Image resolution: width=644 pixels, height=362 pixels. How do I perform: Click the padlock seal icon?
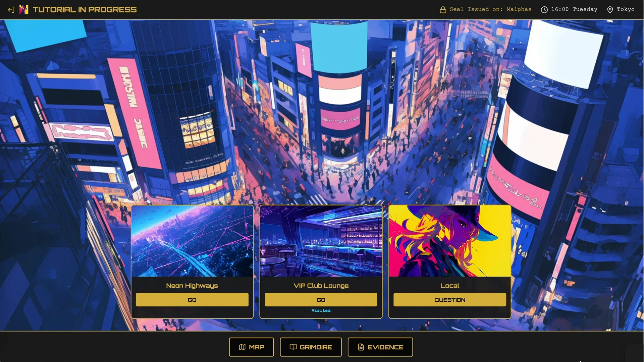tap(443, 10)
